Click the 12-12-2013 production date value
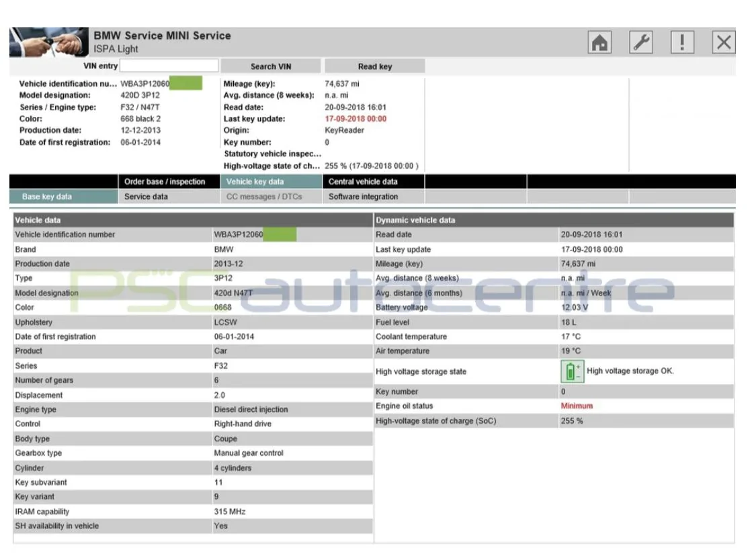 tap(140, 130)
